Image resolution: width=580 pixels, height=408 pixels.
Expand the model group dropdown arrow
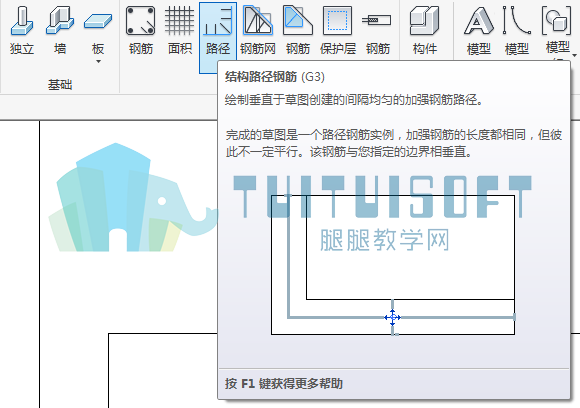[574, 55]
